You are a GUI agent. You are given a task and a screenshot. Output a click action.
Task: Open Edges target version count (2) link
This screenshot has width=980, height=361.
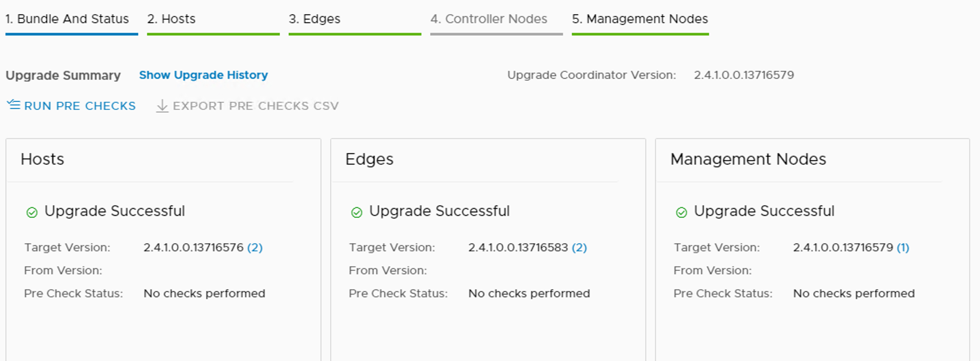[x=579, y=248]
